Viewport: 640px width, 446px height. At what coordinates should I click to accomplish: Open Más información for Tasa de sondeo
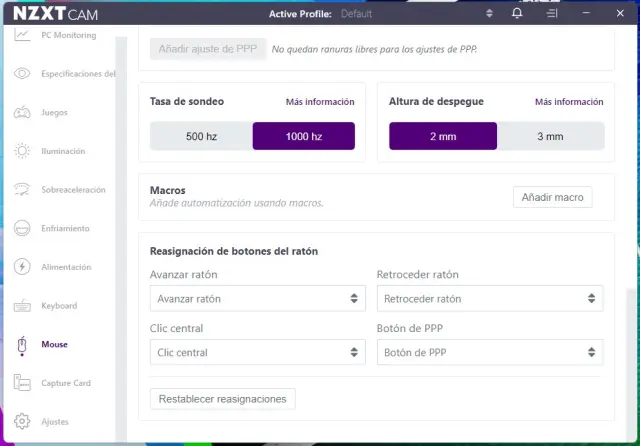click(x=320, y=102)
